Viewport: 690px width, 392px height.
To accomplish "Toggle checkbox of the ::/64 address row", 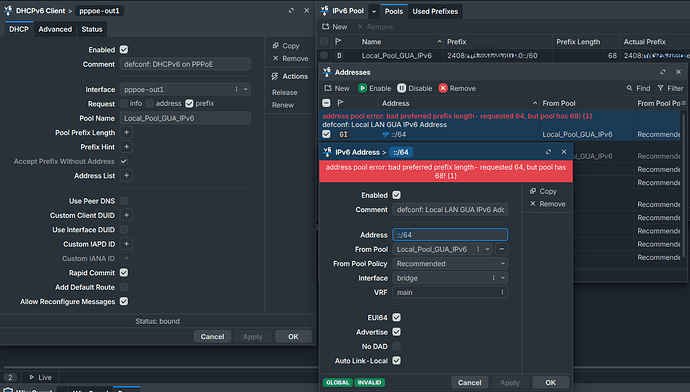I will 326,134.
